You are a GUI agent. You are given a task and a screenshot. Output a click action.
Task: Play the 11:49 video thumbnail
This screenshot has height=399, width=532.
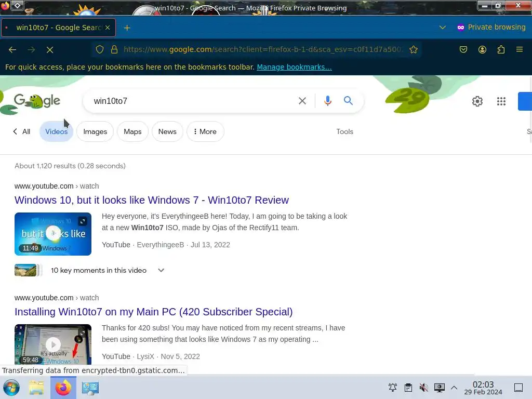pos(53,234)
